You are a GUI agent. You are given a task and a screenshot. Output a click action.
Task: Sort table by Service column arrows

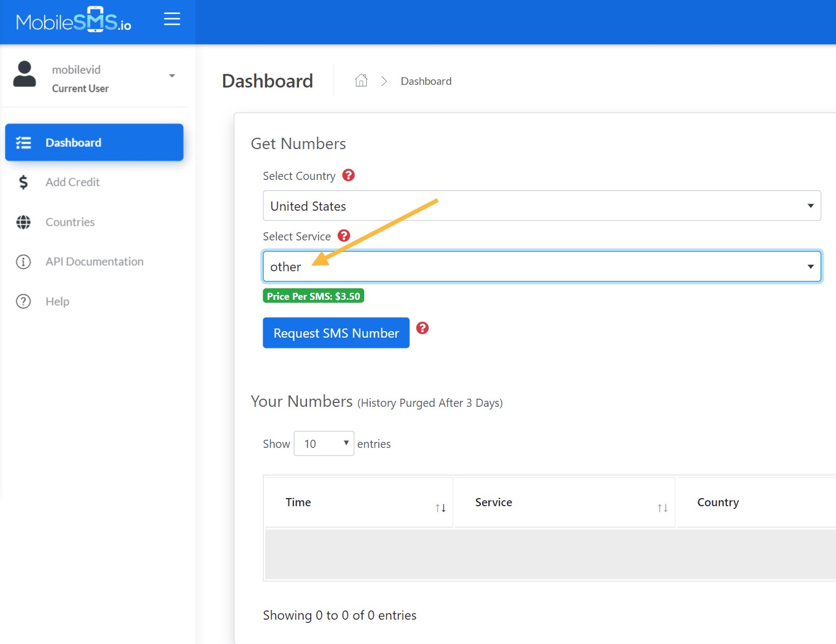(x=663, y=508)
